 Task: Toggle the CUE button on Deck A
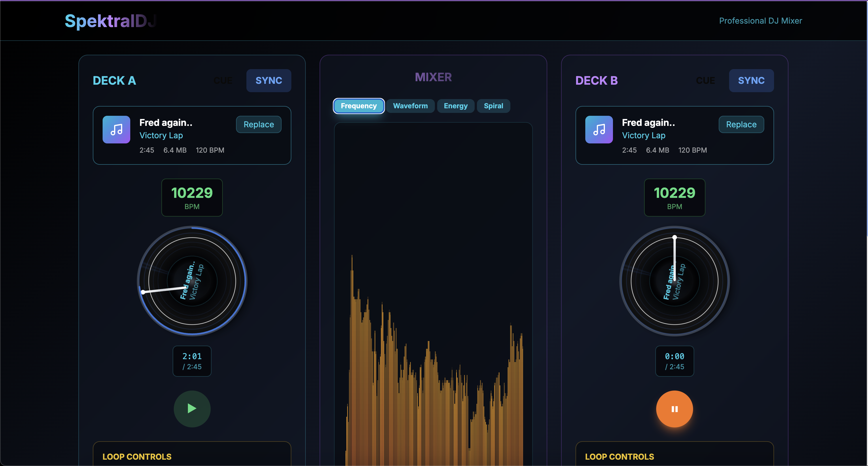(x=223, y=80)
